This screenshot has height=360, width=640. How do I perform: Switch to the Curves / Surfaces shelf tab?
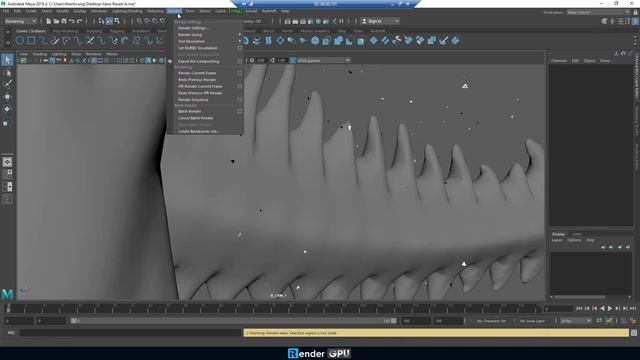click(31, 31)
